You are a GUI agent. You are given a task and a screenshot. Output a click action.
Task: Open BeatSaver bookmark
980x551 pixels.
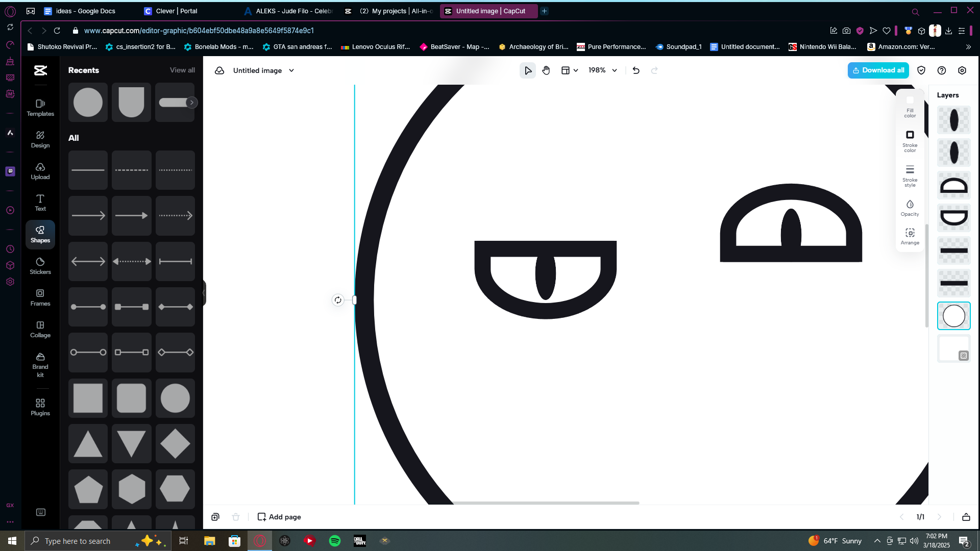coord(454,47)
